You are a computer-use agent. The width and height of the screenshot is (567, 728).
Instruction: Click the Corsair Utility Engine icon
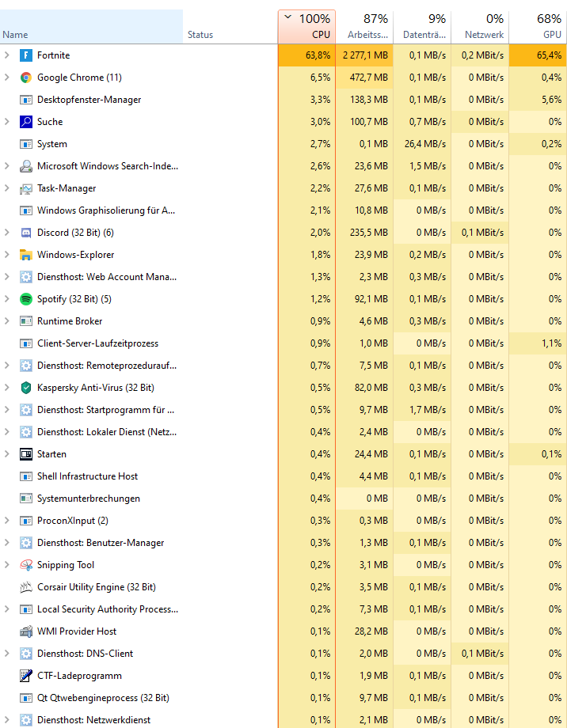click(26, 587)
